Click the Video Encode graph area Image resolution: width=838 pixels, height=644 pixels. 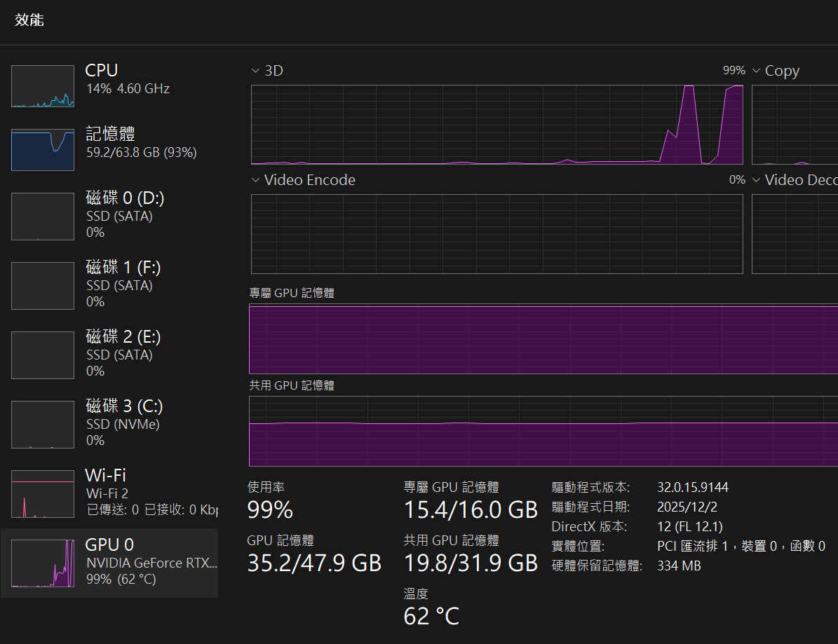[497, 234]
